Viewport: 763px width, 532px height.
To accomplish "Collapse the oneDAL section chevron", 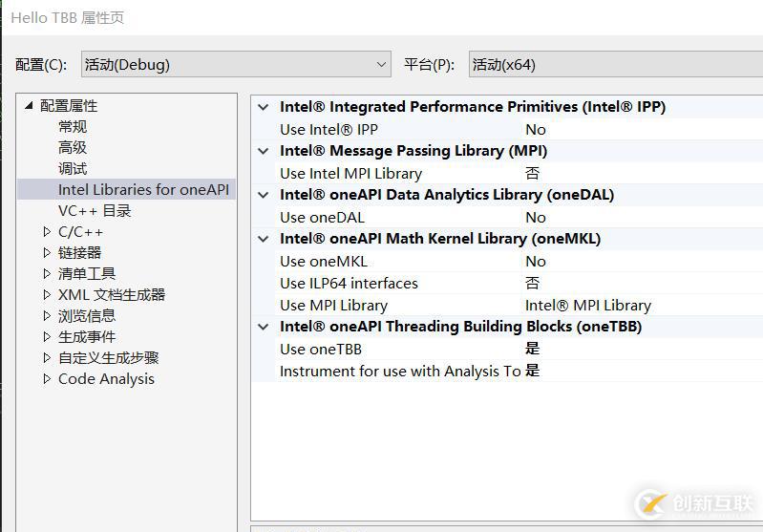I will coord(264,195).
